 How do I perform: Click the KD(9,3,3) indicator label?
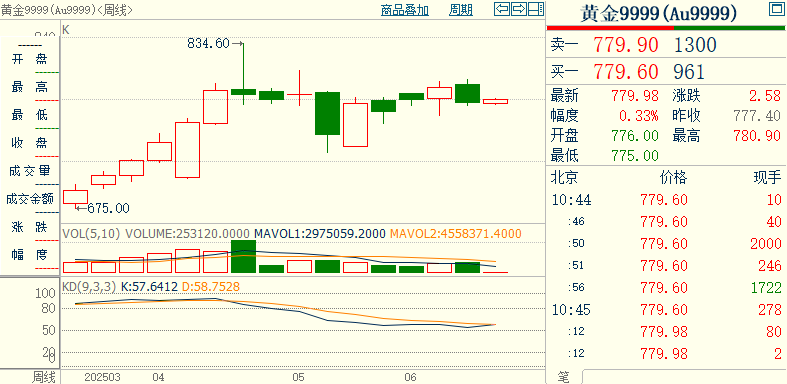click(x=89, y=287)
